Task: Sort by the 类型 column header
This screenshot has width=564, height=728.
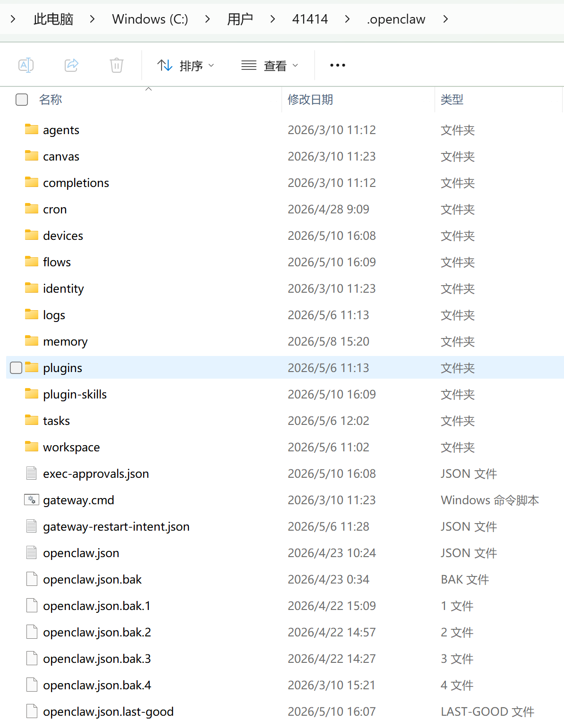Action: (452, 100)
